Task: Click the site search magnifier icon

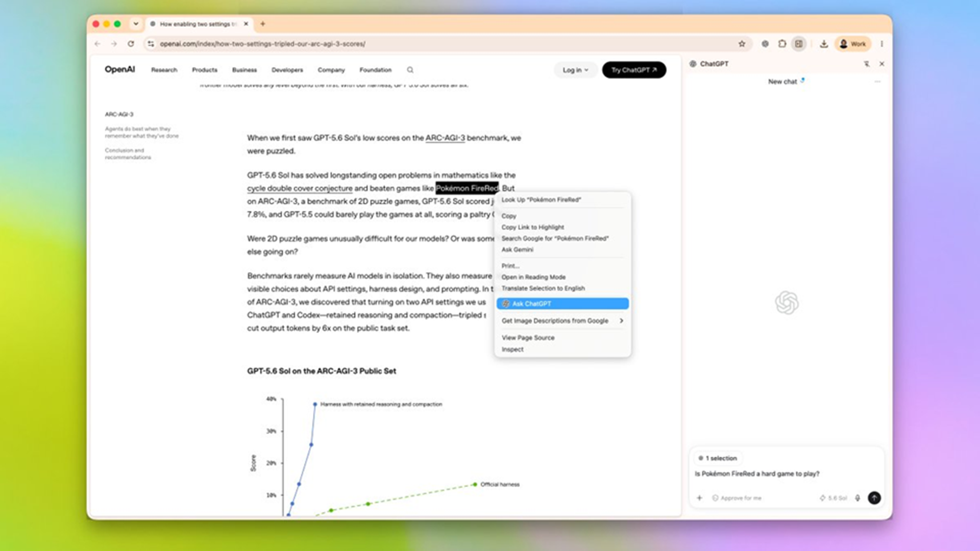Action: 410,70
